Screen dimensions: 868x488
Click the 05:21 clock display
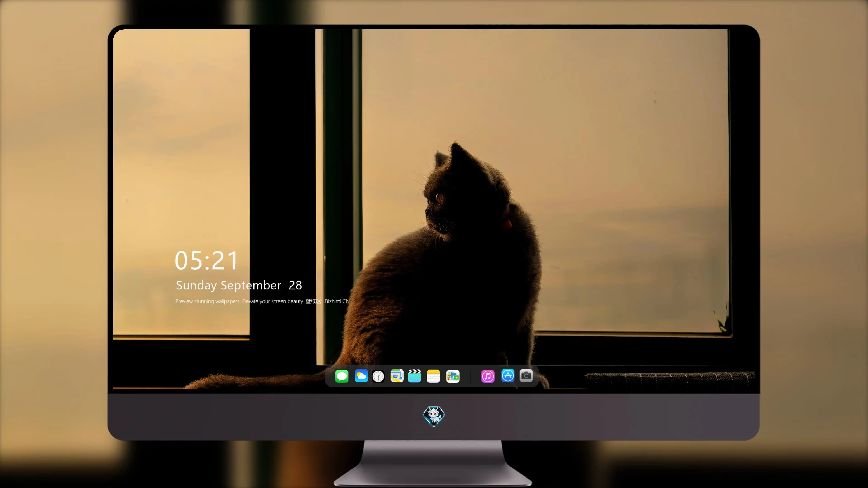pyautogui.click(x=206, y=261)
